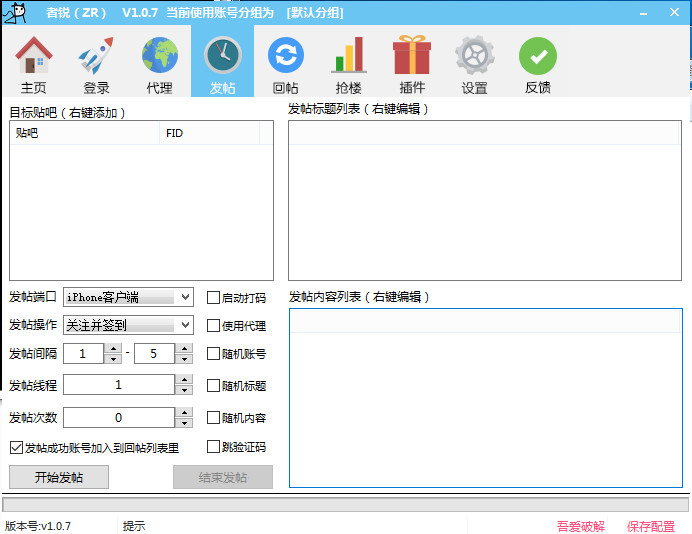692x534 pixels.
Task: Enable the 跳验证码 checkbox
Action: pos(213,447)
